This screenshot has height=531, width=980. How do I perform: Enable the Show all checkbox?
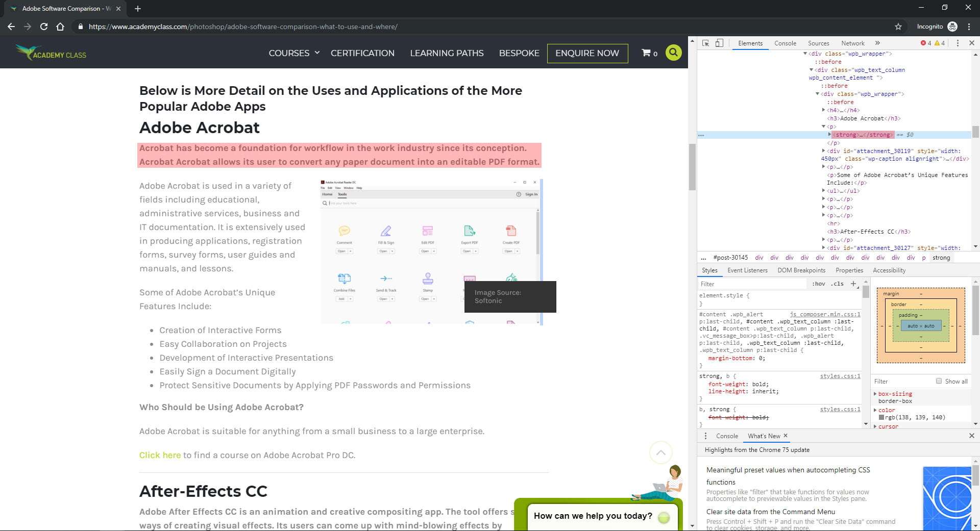(x=939, y=381)
